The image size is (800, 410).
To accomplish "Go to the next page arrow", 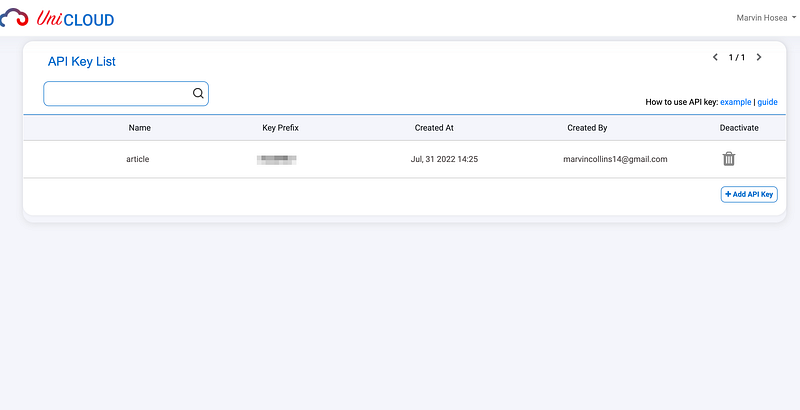I will (x=759, y=57).
